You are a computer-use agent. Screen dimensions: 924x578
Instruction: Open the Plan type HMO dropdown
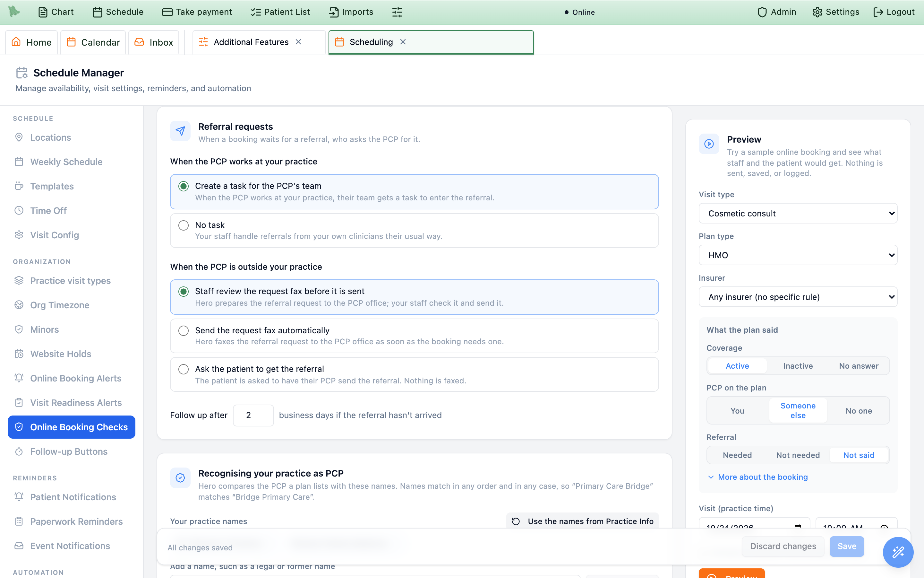[x=798, y=255]
